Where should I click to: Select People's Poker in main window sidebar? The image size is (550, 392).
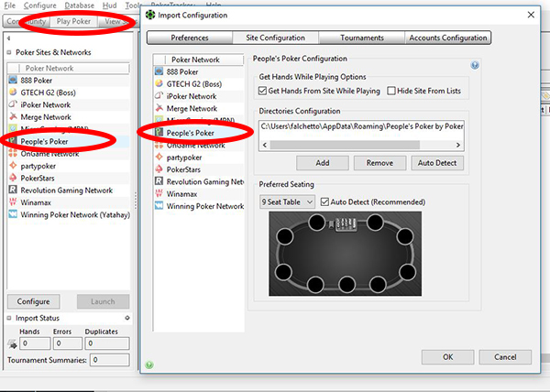click(x=69, y=142)
